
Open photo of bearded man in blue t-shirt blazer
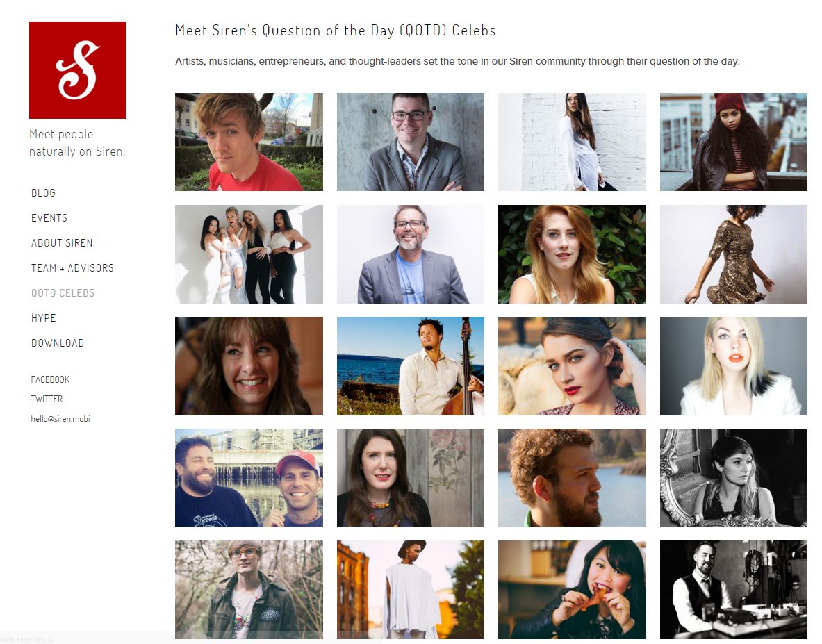pos(411,254)
